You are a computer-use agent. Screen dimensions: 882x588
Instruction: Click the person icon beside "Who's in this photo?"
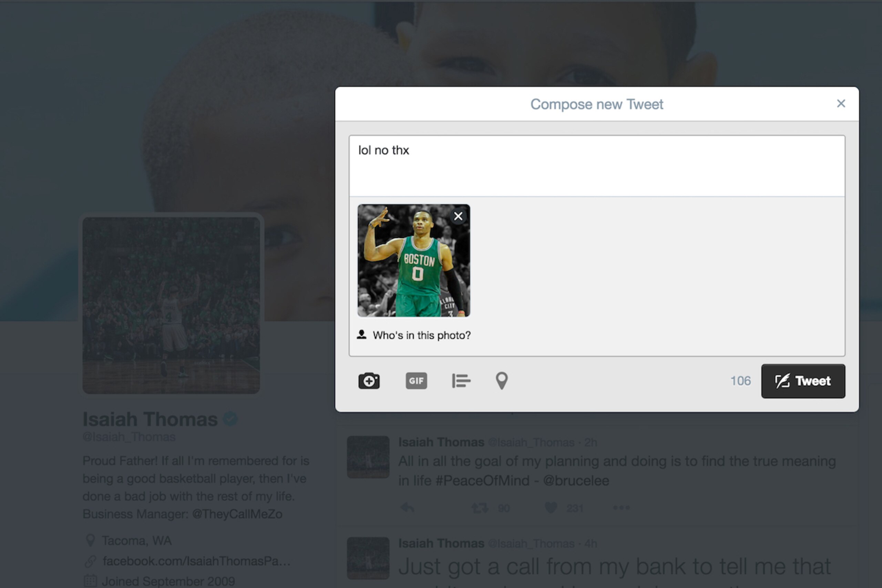coord(361,334)
